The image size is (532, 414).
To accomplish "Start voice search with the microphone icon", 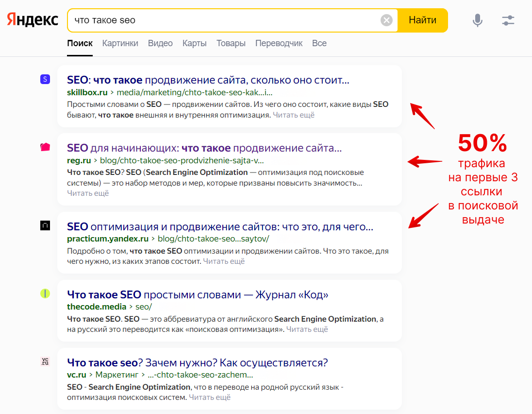I will coord(477,20).
